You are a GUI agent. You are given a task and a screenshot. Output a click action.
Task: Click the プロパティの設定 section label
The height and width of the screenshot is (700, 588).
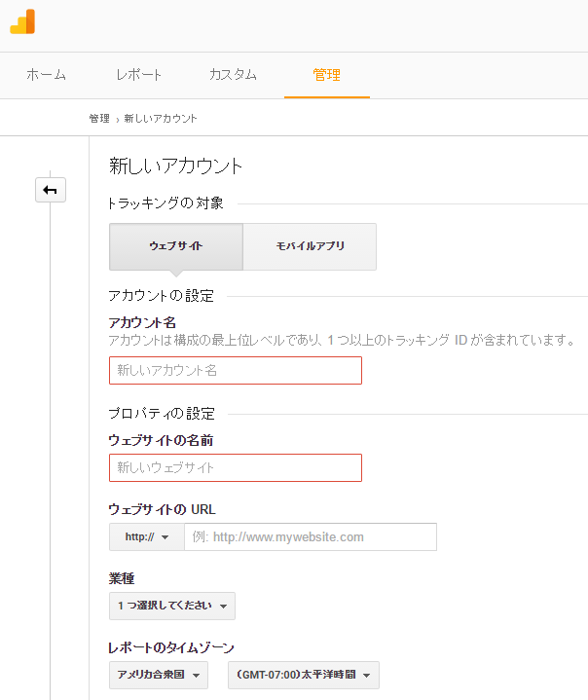click(x=162, y=414)
